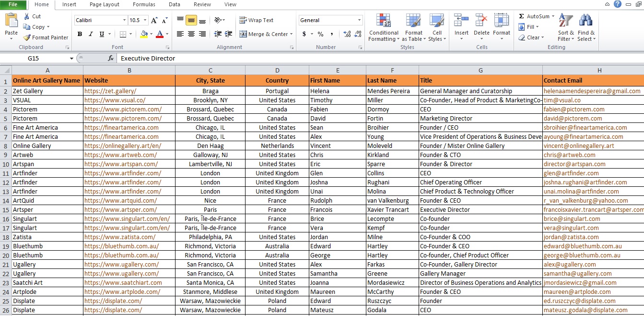This screenshot has height=316, width=644.
Task: Expand the Merge & Center dropdown arrow
Action: tap(292, 34)
